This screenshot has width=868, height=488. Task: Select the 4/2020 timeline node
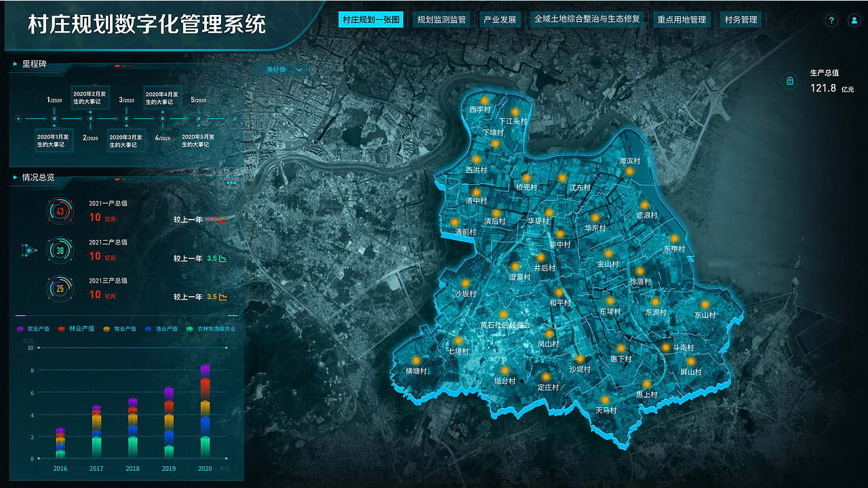point(162,119)
